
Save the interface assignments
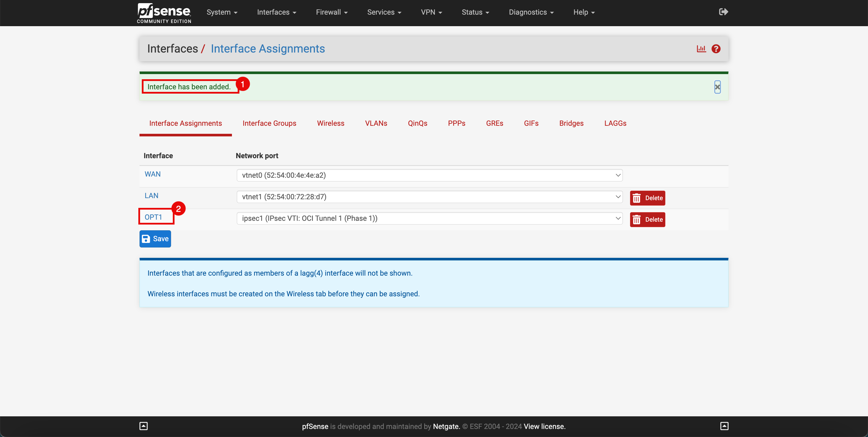point(155,239)
